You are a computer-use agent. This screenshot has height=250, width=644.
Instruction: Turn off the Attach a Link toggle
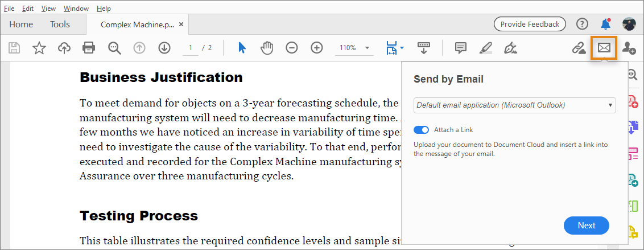422,130
